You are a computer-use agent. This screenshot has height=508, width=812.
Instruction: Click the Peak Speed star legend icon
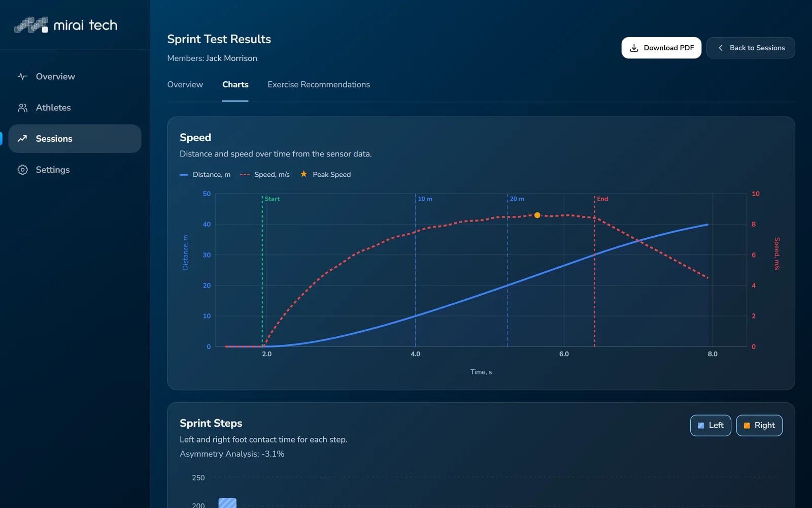point(303,174)
